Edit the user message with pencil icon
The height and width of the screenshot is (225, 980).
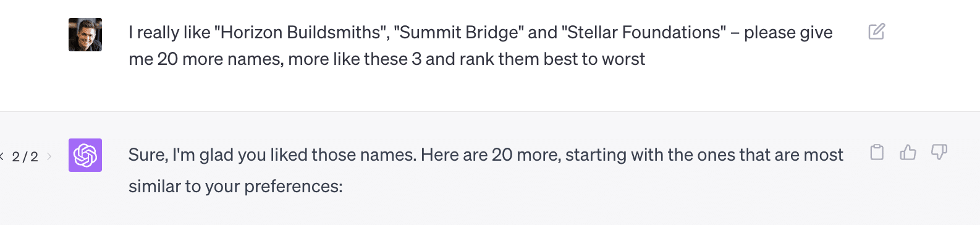pos(877,32)
